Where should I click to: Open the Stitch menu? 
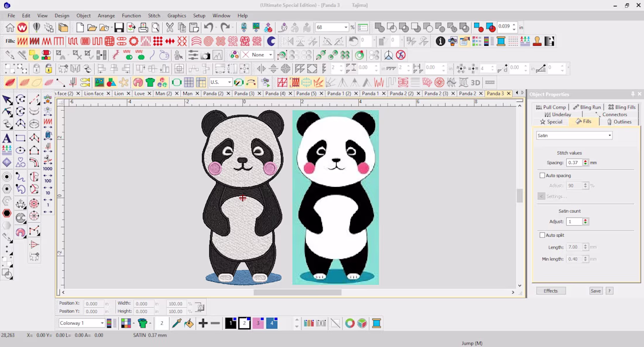pyautogui.click(x=154, y=16)
